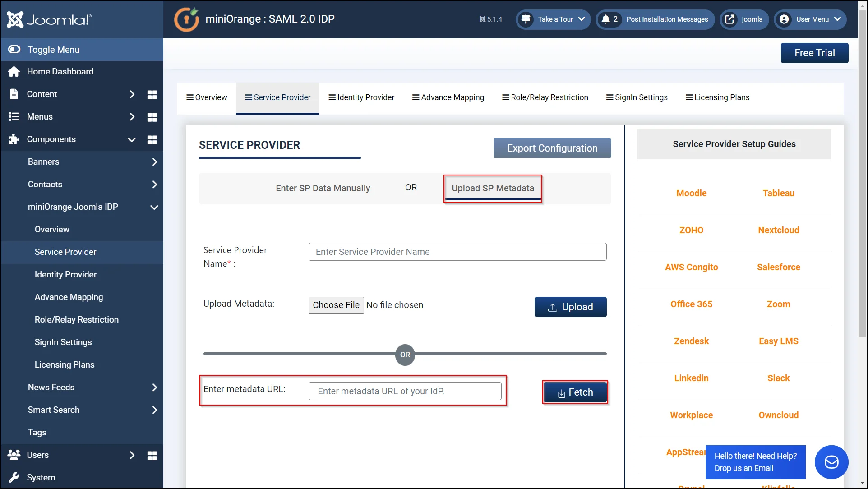Image resolution: width=868 pixels, height=489 pixels.
Task: Click the Toggle Menu switch icon
Action: pos(14,49)
